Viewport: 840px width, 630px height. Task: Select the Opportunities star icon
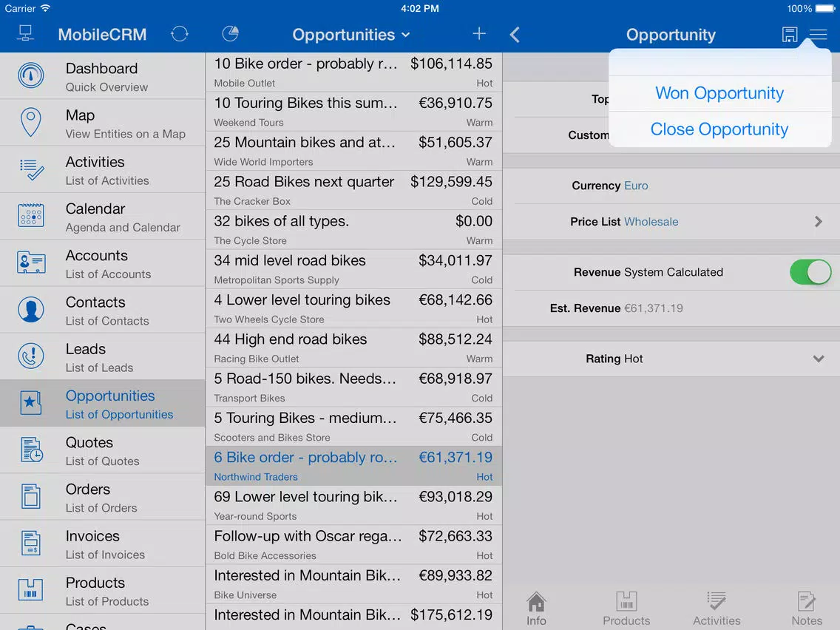tap(30, 402)
